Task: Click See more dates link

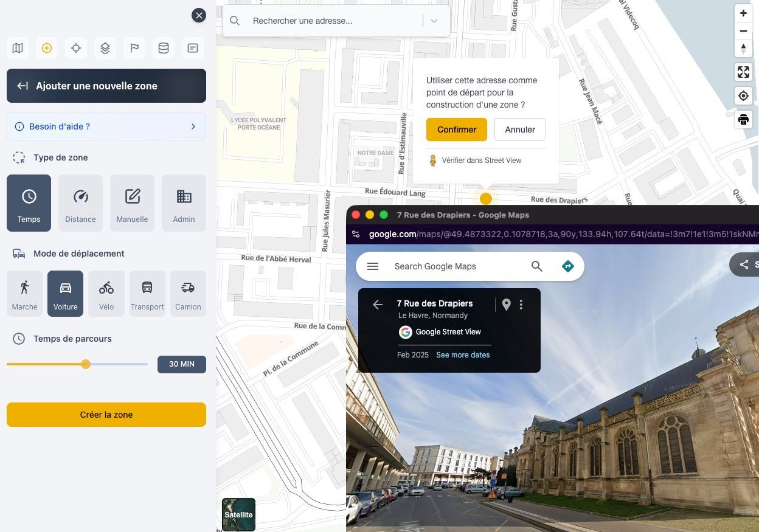Action: coord(462,355)
